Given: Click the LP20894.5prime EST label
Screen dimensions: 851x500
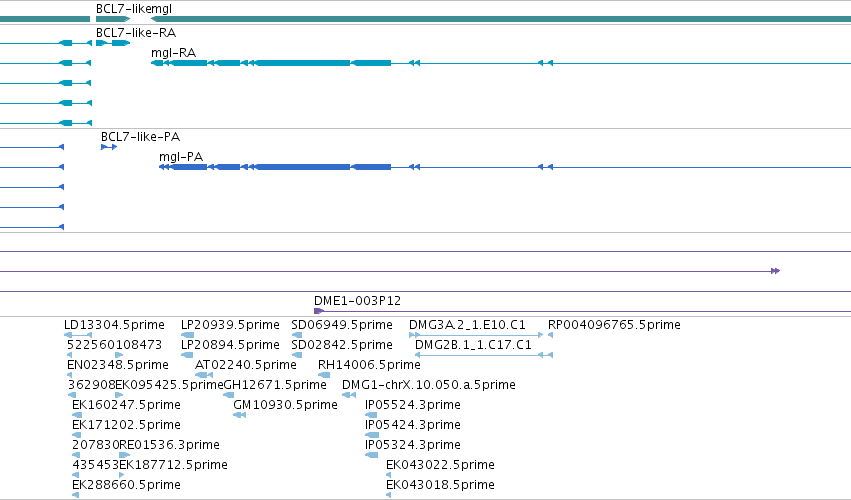Looking at the screenshot, I should 230,345.
